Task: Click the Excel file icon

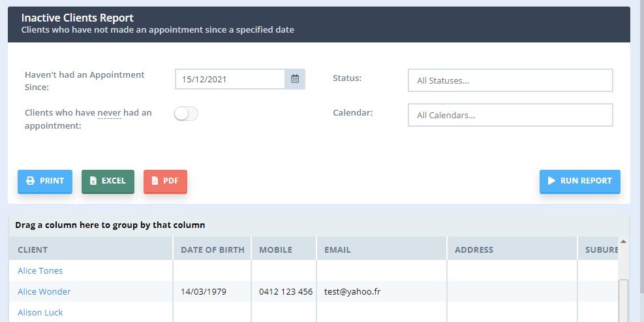Action: click(93, 181)
